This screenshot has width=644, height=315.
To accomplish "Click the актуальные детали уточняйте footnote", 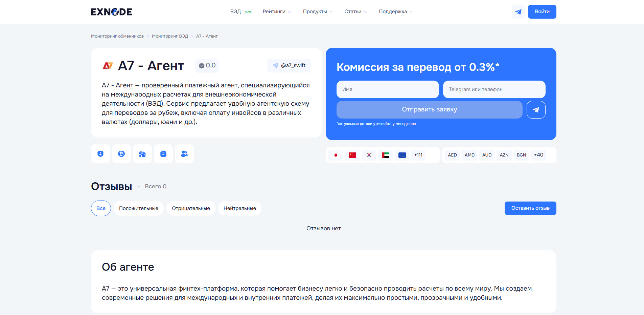I will (x=376, y=124).
